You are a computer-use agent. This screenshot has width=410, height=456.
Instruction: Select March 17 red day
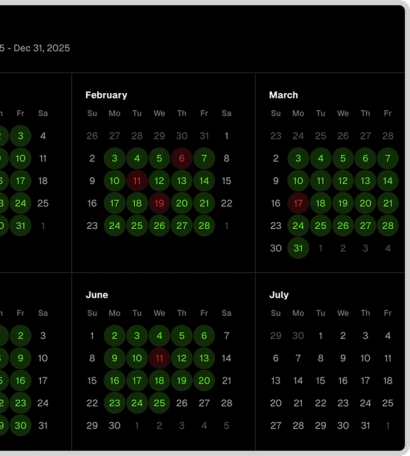tap(298, 203)
